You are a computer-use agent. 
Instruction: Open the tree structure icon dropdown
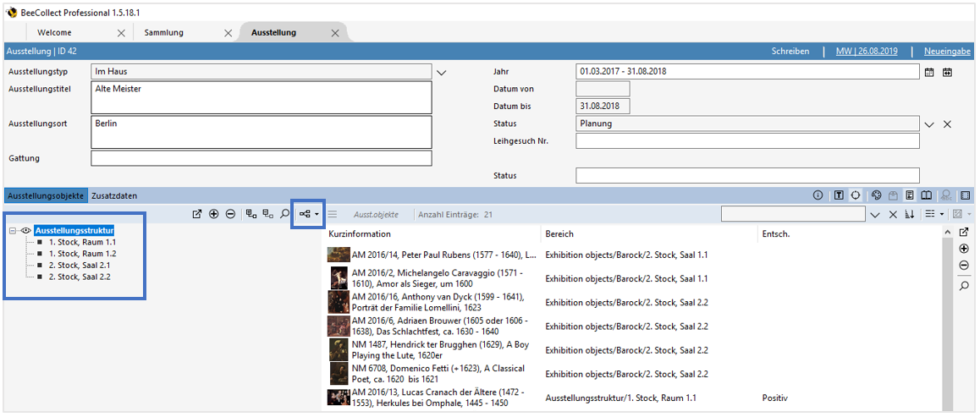coord(308,215)
